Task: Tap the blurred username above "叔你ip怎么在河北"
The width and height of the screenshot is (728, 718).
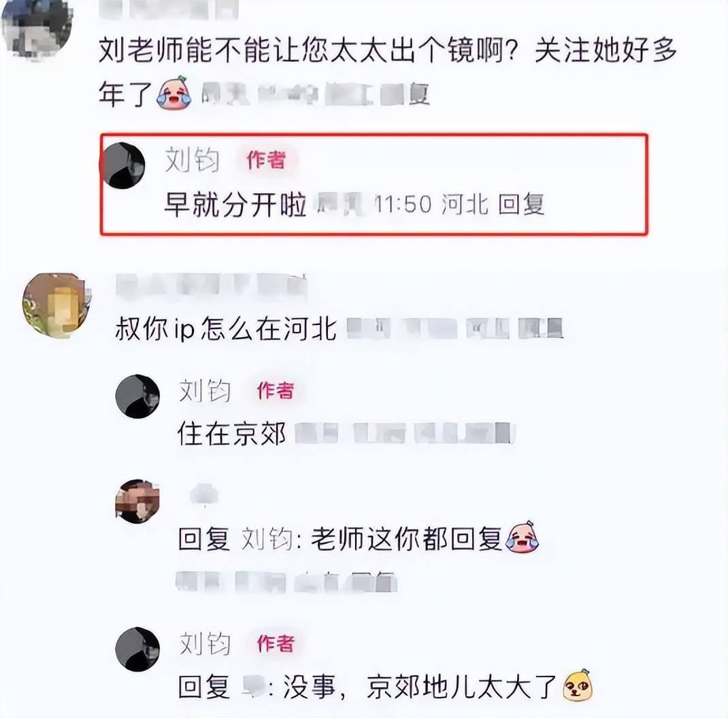Action: point(211,286)
